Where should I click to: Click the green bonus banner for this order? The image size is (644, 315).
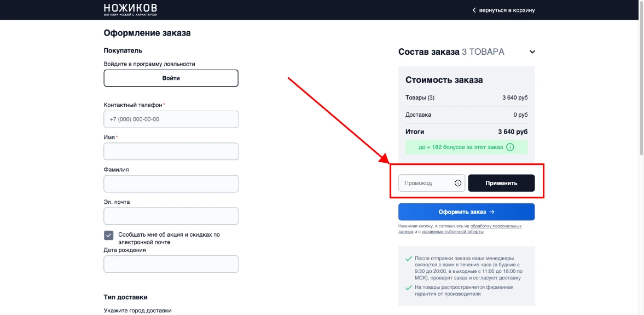(x=460, y=147)
